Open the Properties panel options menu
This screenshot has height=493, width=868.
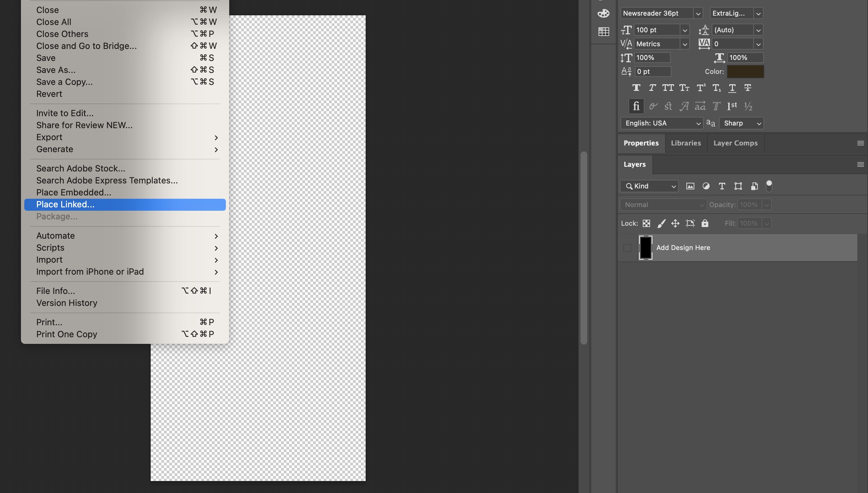click(860, 143)
